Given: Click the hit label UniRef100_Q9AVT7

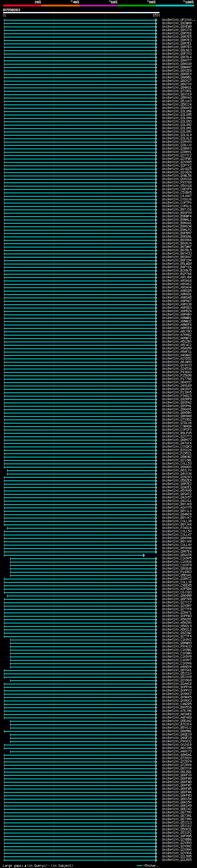Looking at the screenshot, I should tap(177, 61).
